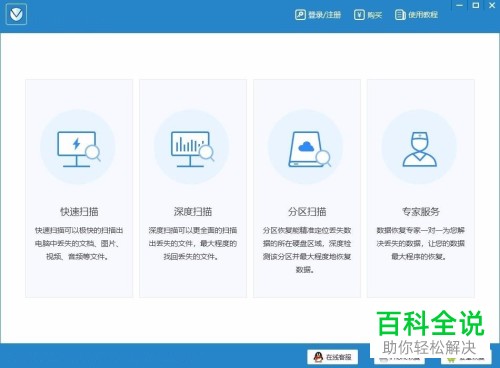Click the 分区扫描 drive-with-cloud icon
This screenshot has width=500, height=368.
coord(310,149)
